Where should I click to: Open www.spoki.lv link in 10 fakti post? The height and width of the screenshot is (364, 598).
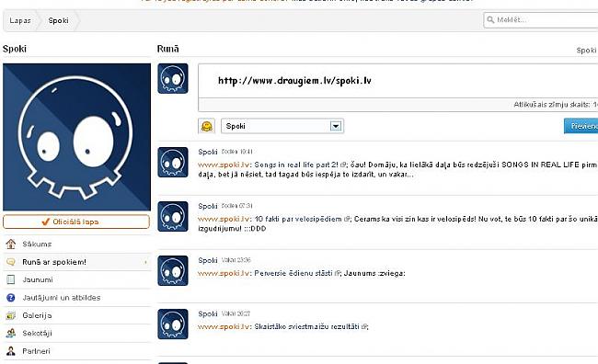coord(224,219)
